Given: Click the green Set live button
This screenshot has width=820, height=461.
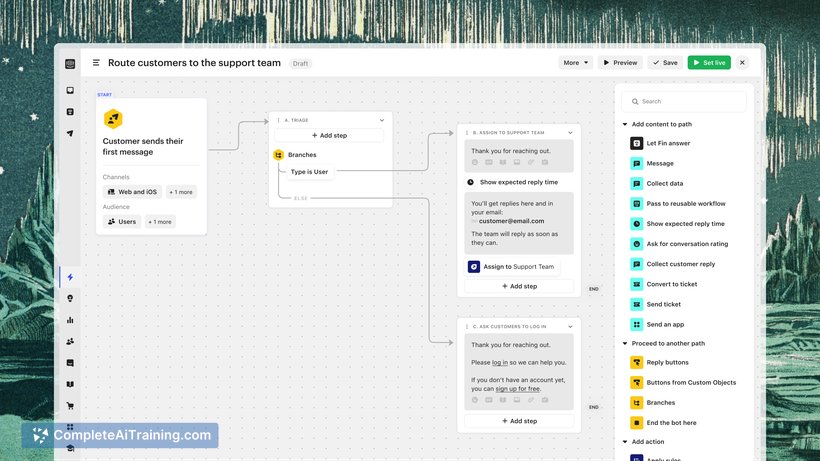Looking at the screenshot, I should 709,63.
